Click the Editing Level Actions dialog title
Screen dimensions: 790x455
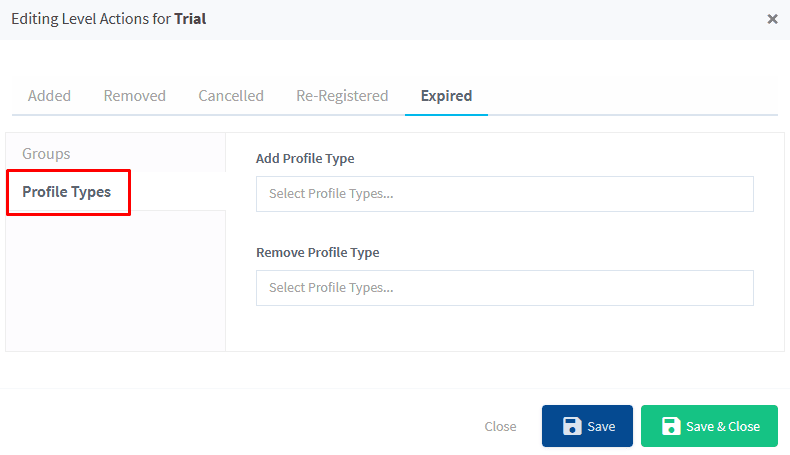(x=109, y=19)
